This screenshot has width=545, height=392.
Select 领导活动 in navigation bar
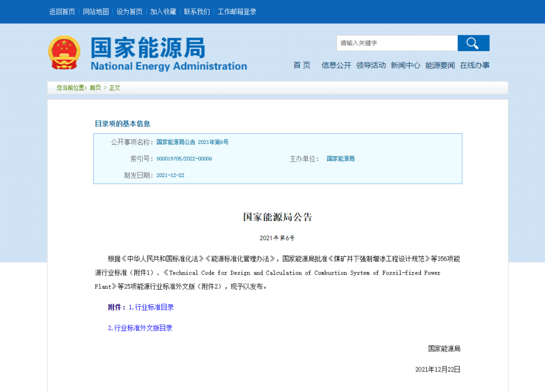tap(371, 65)
